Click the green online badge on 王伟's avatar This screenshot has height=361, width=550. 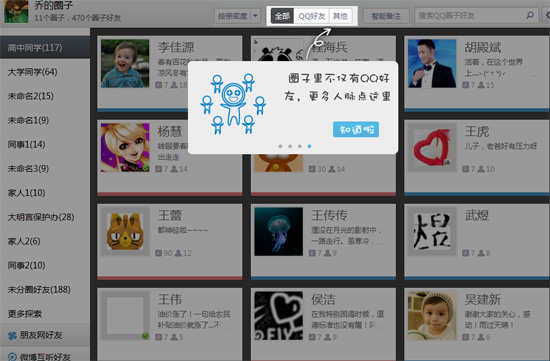pos(145,336)
